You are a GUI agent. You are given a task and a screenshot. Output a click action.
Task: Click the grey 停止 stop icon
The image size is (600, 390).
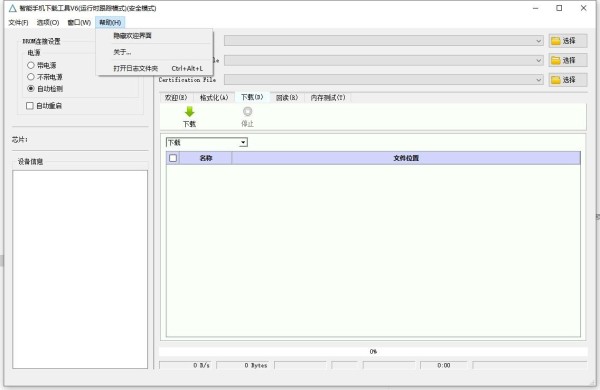(248, 111)
